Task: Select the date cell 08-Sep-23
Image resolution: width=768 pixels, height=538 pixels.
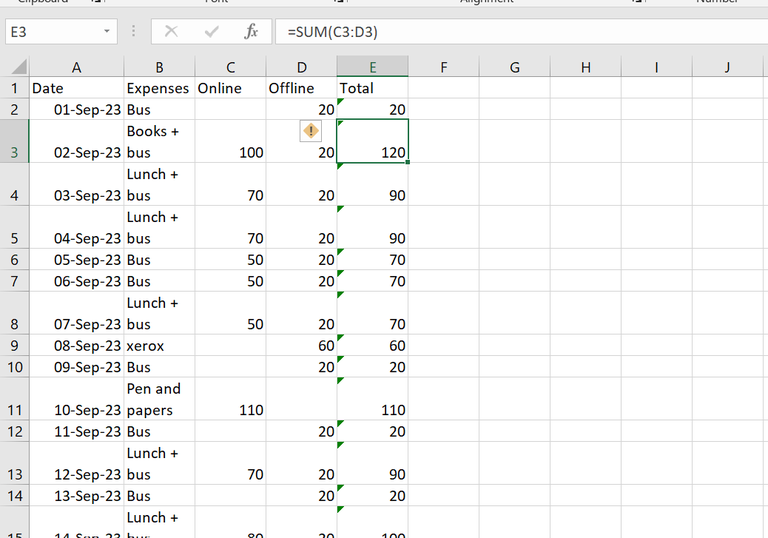Action: point(76,345)
